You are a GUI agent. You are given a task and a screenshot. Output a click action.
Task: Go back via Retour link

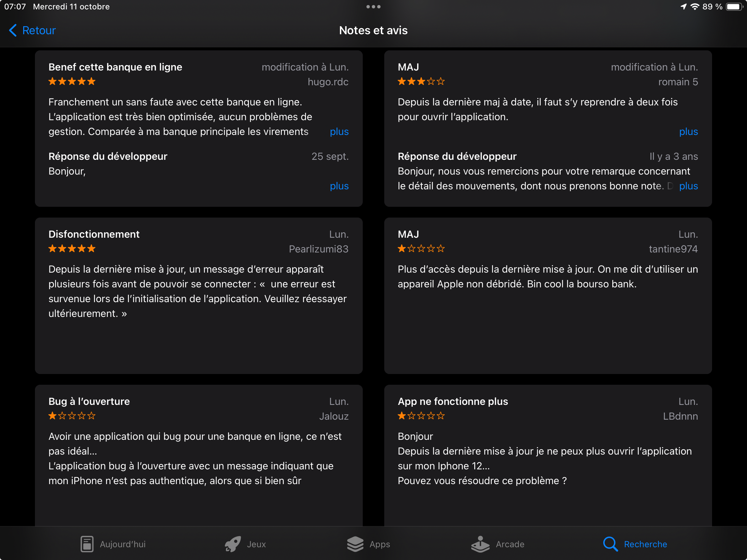coord(39,30)
